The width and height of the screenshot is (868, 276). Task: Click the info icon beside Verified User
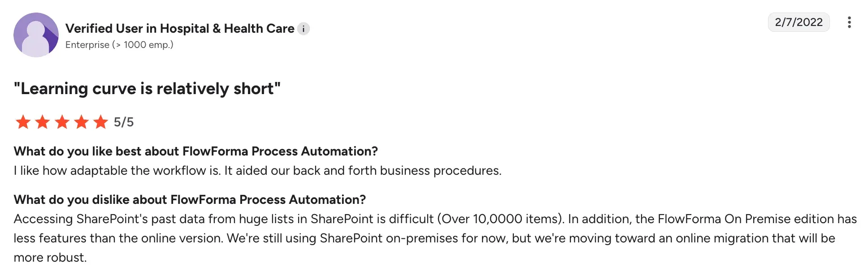[x=304, y=29]
